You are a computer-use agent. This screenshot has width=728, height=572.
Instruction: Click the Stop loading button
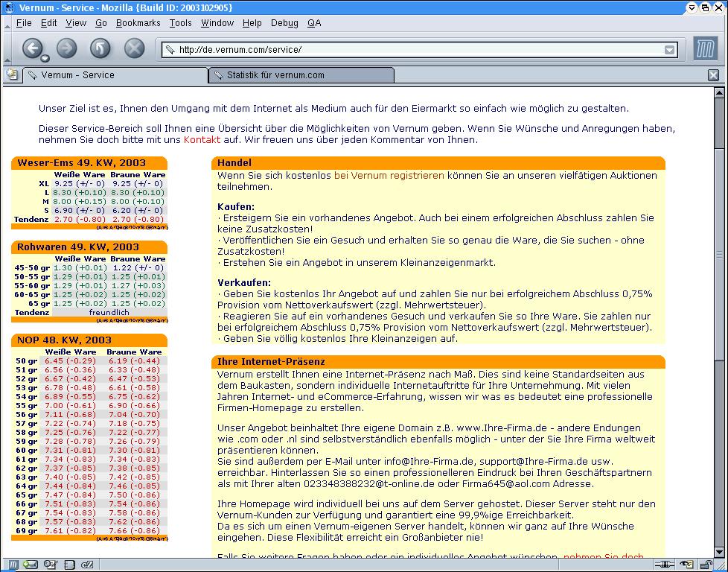(x=134, y=48)
